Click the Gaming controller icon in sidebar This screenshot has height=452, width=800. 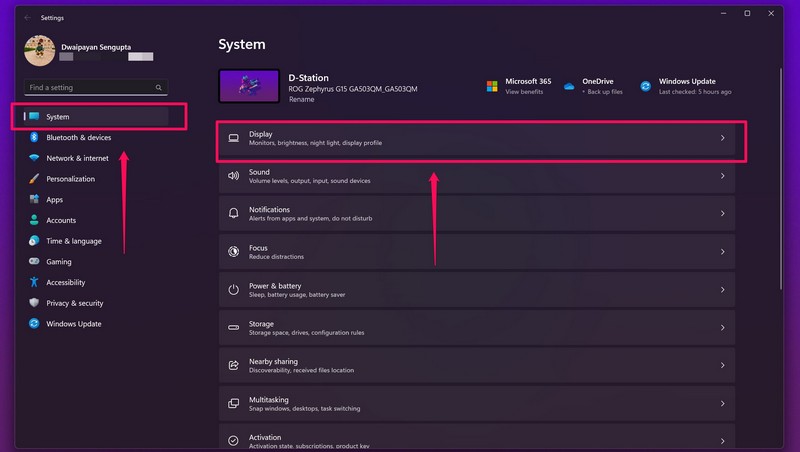(x=34, y=262)
